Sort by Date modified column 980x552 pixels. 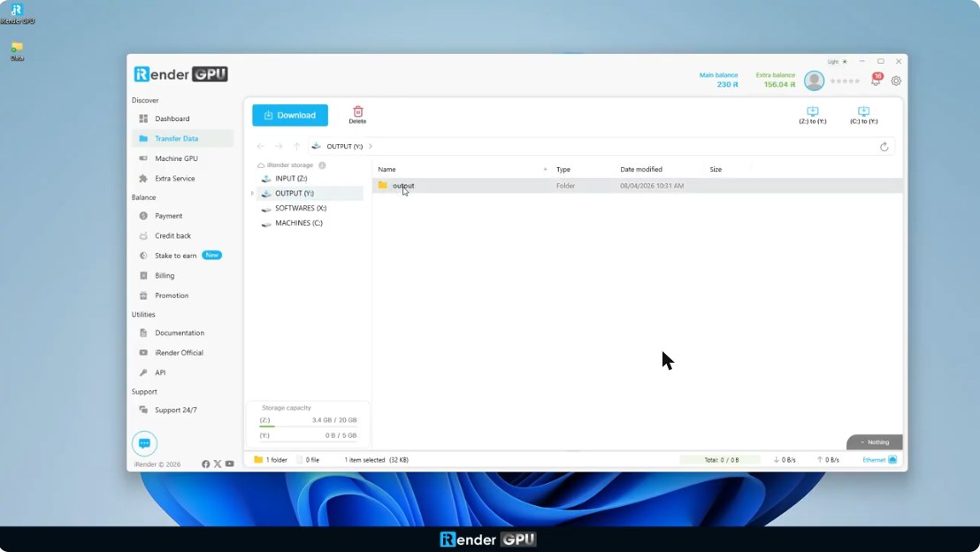[640, 170]
